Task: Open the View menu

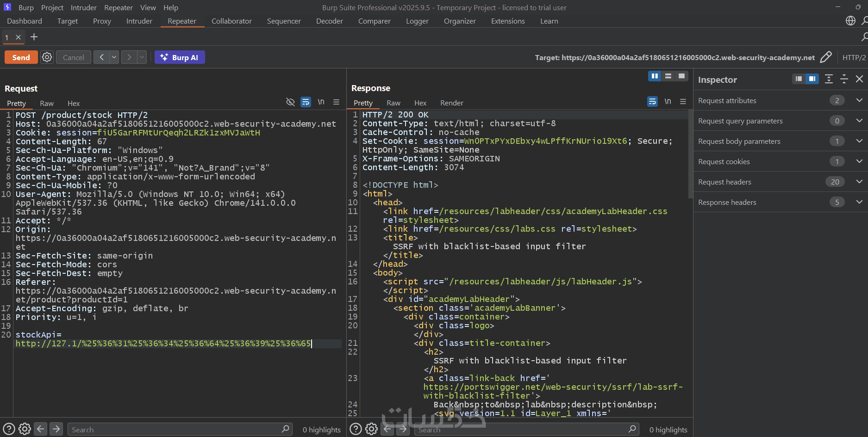Action: click(148, 7)
